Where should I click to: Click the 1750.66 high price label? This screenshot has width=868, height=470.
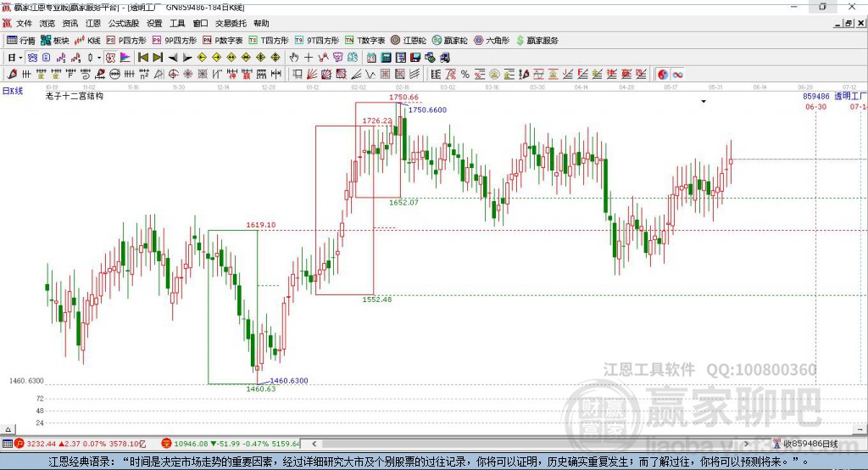403,97
